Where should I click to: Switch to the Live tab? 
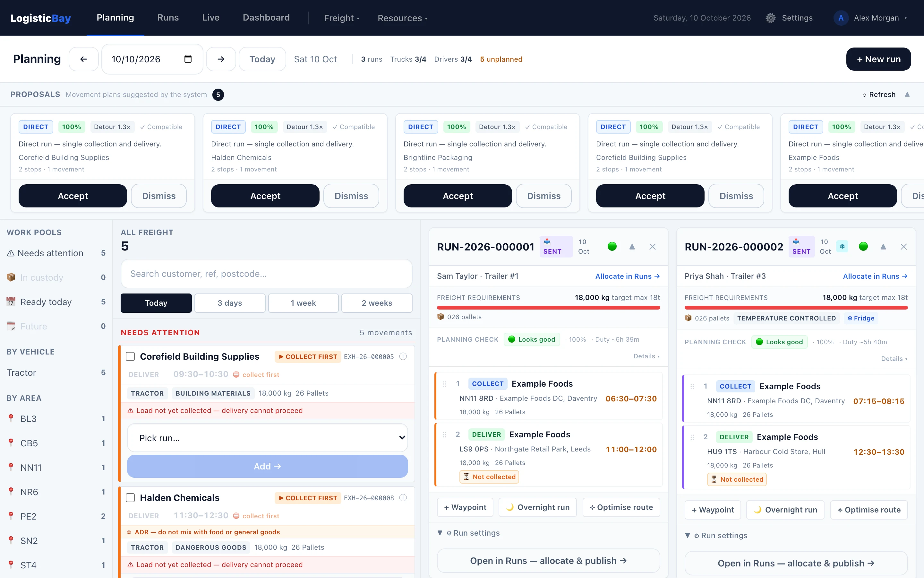pos(211,18)
